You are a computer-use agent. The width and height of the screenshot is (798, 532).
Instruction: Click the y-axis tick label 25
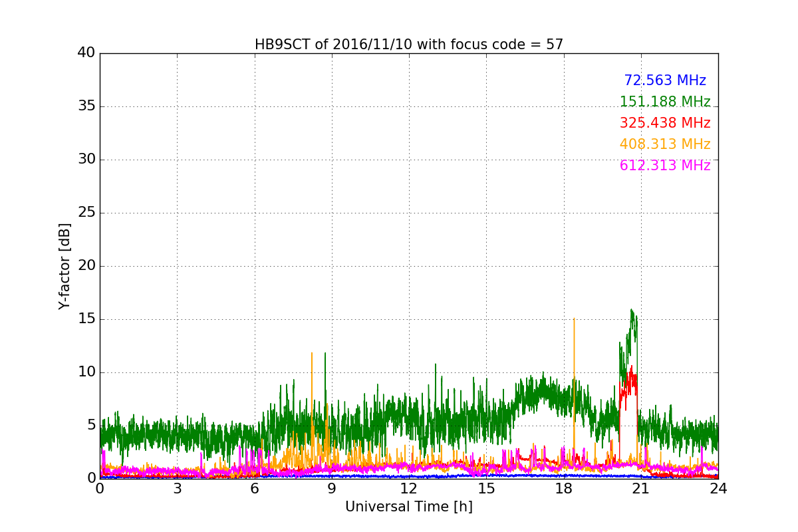tap(86, 213)
